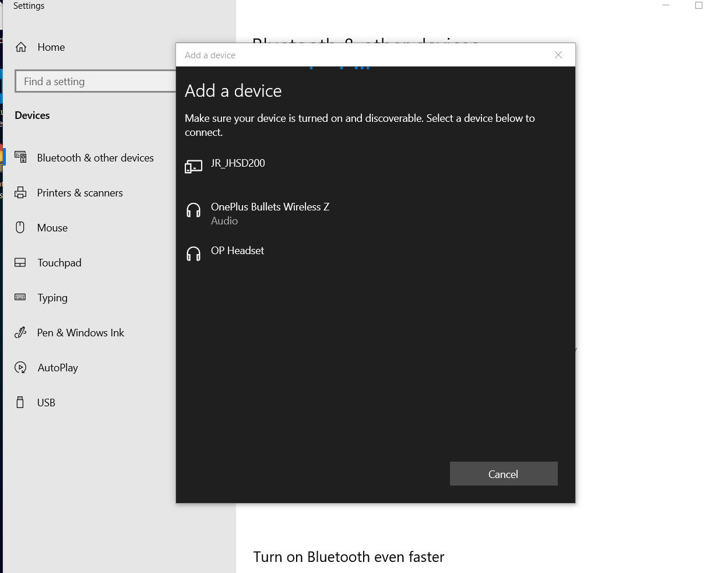Switch to the Printers & scanners section
Image resolution: width=728 pixels, height=573 pixels.
tap(80, 192)
